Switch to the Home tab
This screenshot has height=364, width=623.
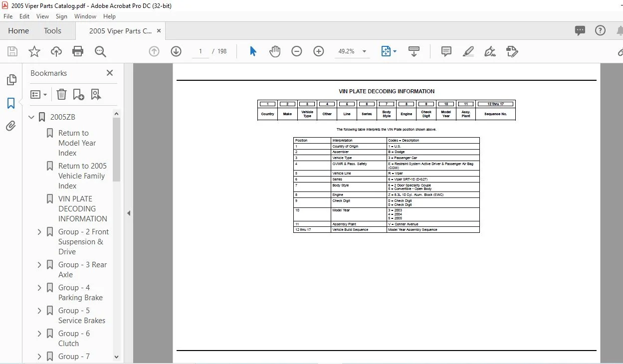click(x=18, y=30)
